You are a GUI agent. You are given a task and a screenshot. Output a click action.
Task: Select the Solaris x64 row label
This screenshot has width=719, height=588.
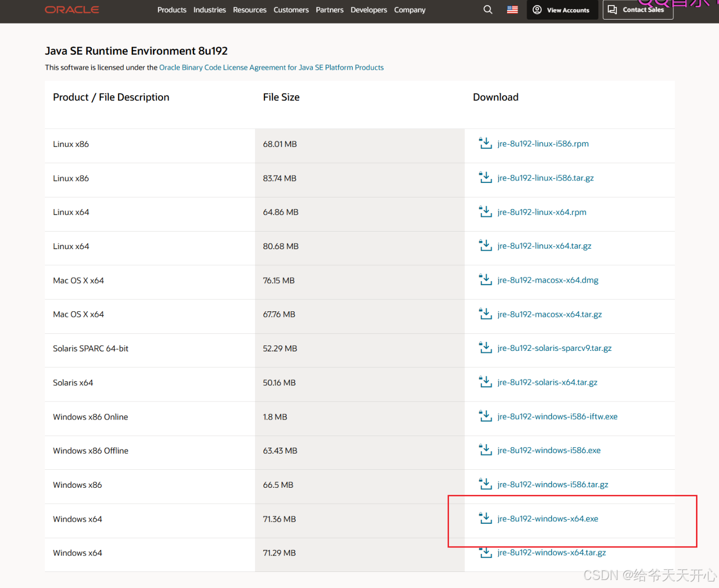[x=73, y=382]
